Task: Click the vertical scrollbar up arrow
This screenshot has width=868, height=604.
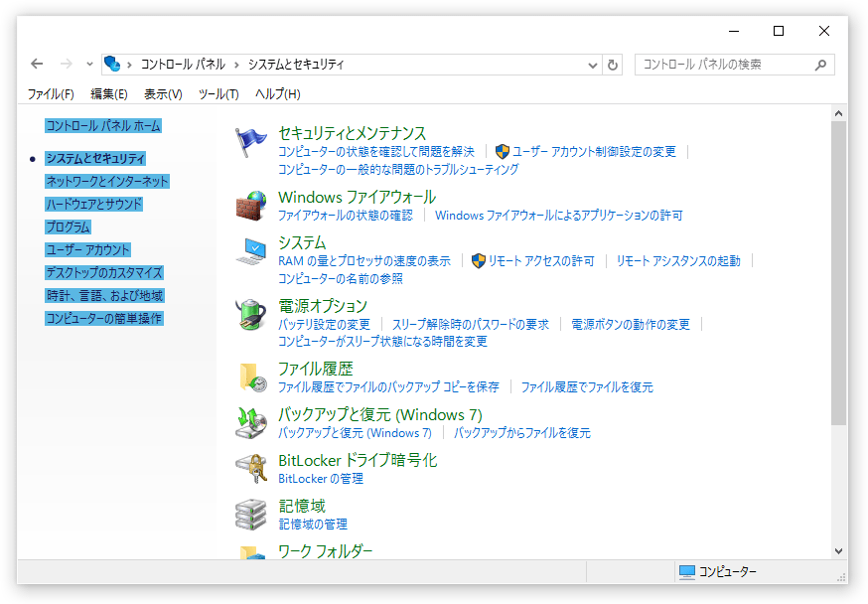Action: coord(838,113)
